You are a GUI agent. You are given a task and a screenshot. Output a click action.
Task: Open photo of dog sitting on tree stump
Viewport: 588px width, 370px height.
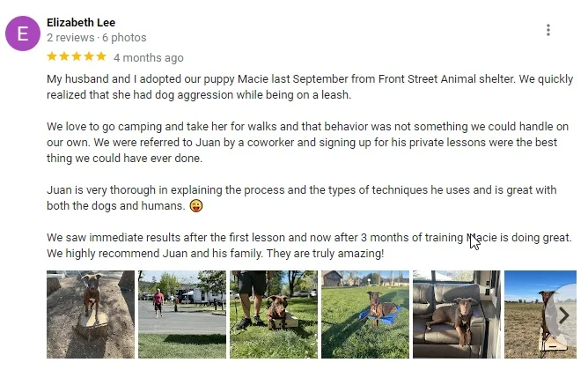click(x=91, y=314)
